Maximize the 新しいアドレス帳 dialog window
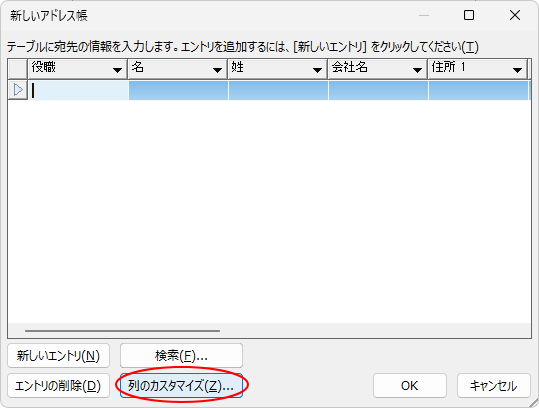Image resolution: width=539 pixels, height=408 pixels. pyautogui.click(x=469, y=15)
